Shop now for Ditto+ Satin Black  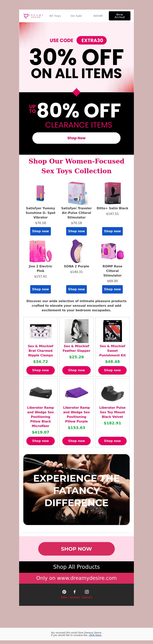click(112, 231)
